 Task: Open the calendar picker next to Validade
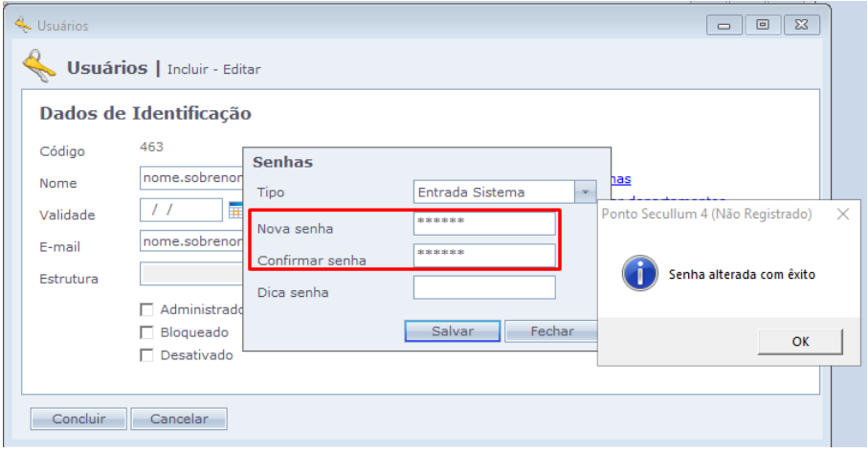point(234,210)
